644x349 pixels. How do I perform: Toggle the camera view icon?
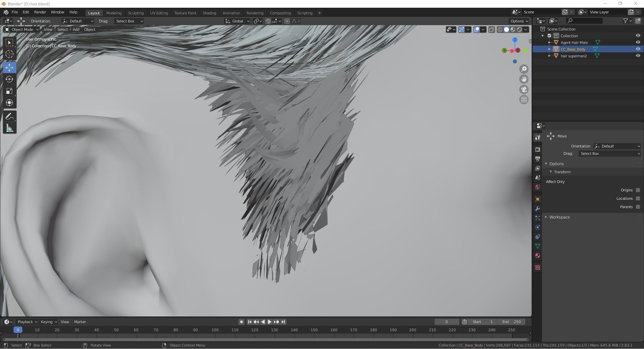point(524,90)
